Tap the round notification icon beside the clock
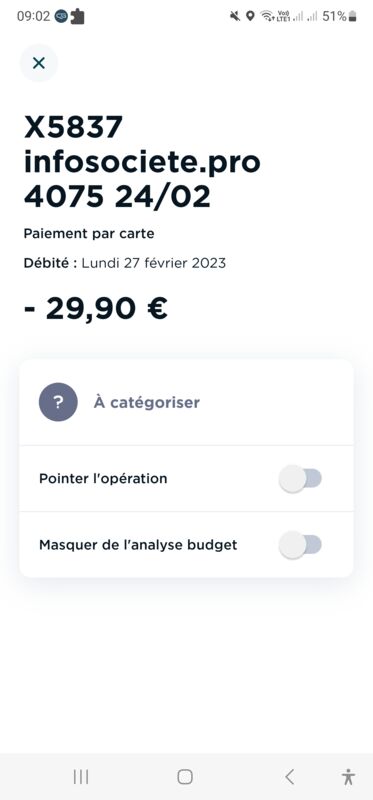 coord(61,16)
